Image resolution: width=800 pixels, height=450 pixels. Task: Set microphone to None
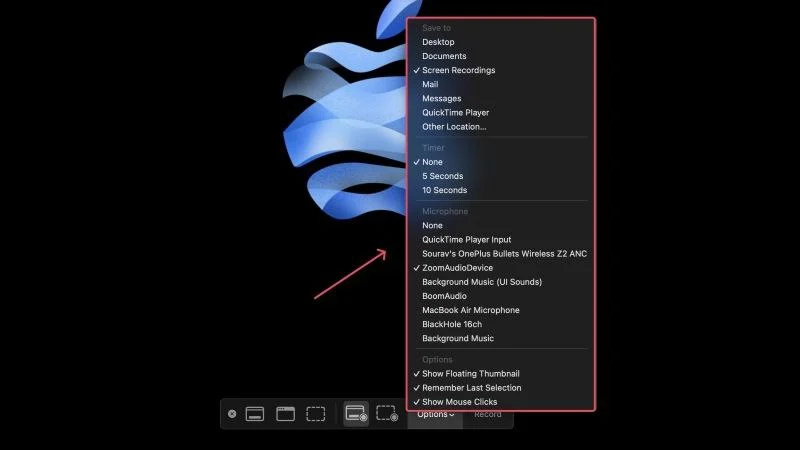coord(432,225)
